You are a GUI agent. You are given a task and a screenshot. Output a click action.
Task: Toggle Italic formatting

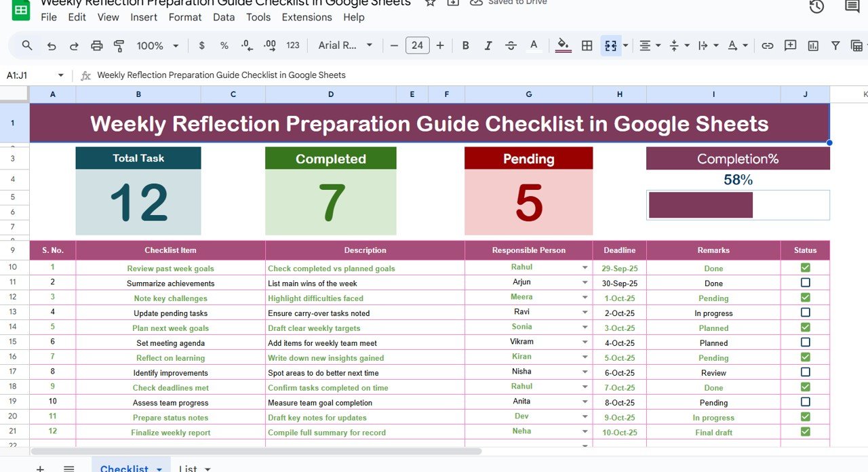pos(488,45)
